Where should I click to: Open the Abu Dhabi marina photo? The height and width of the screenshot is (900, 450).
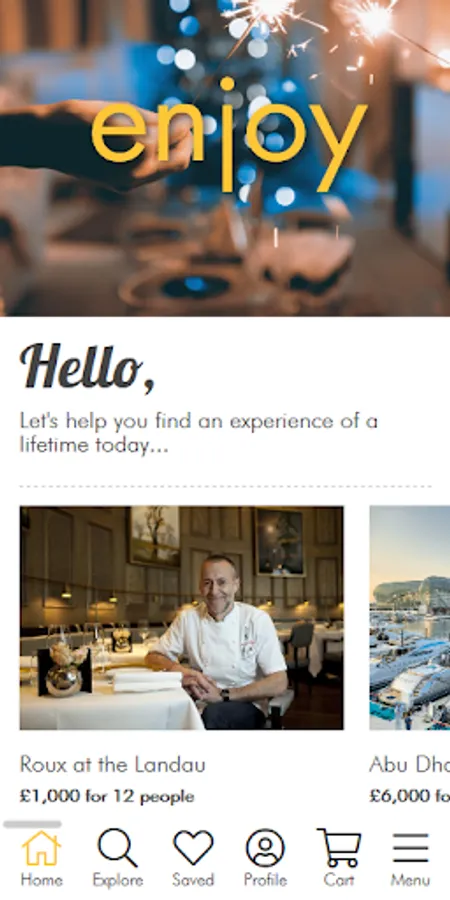[410, 618]
